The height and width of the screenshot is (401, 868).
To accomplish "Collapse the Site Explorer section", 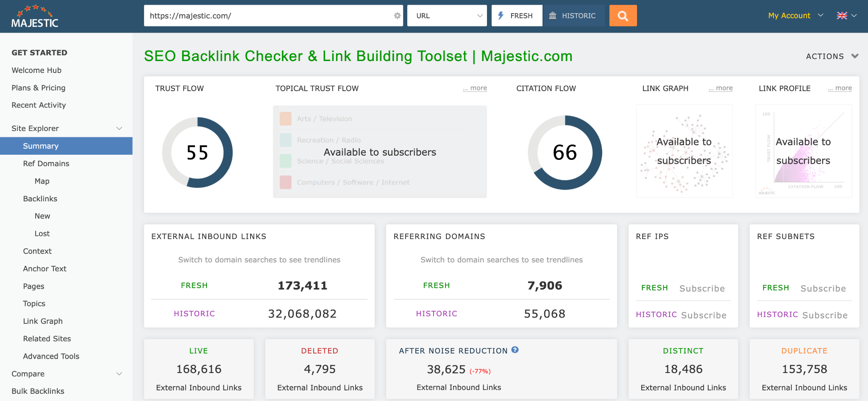I will pos(119,128).
